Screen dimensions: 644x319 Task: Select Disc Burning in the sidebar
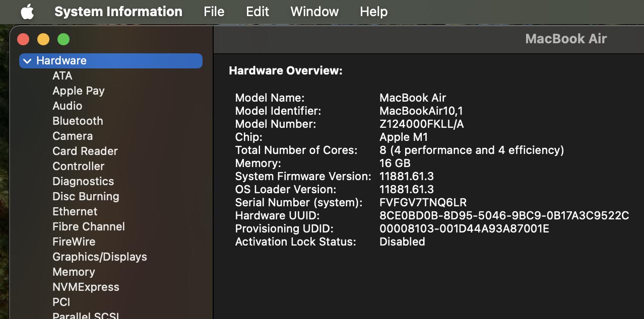coord(86,197)
